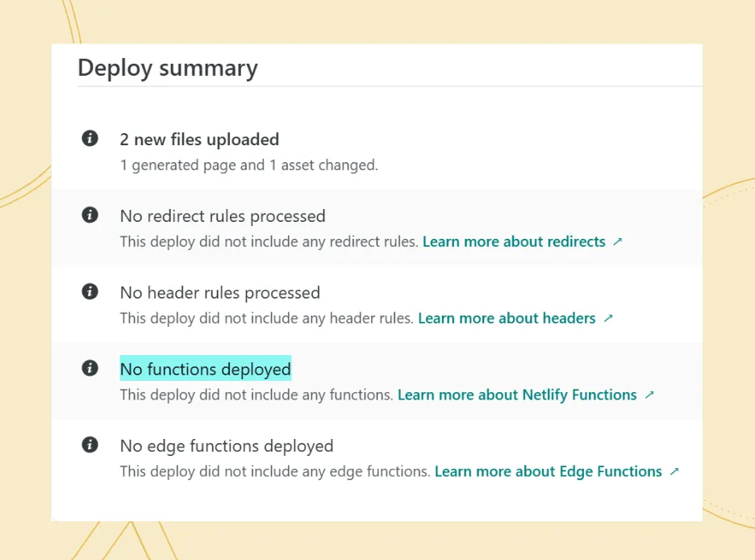The image size is (755, 560).
Task: Click external arrow icon after headers link
Action: pyautogui.click(x=608, y=319)
